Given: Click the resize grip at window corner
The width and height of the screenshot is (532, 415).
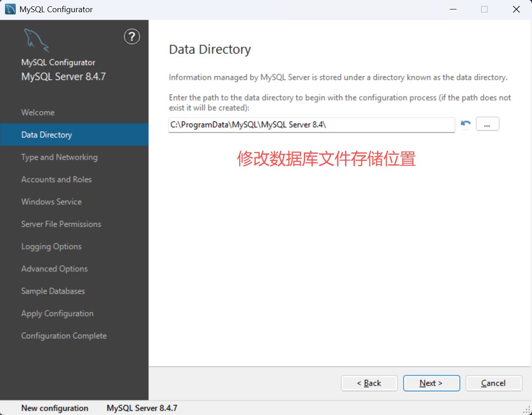Looking at the screenshot, I should [527, 410].
